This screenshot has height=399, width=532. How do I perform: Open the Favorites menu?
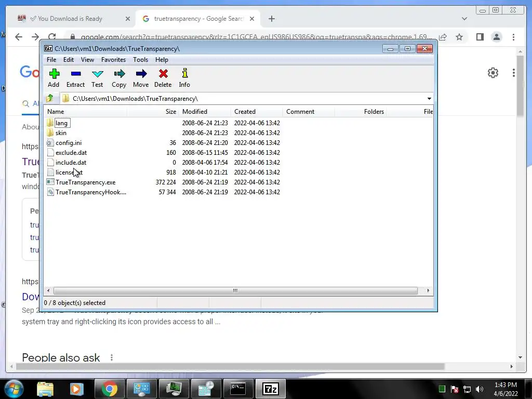(x=113, y=60)
